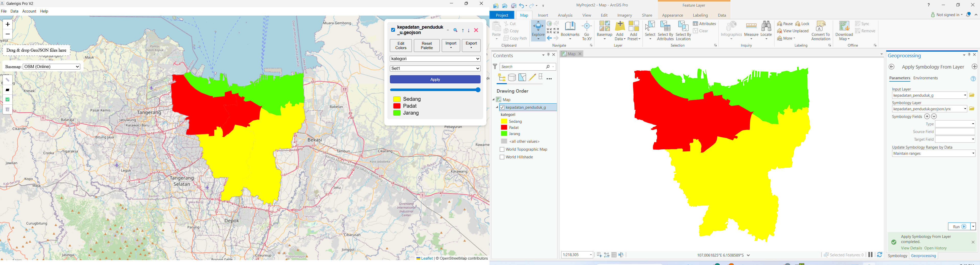Check the World Hillshade layer box
980x265 pixels.
point(502,157)
